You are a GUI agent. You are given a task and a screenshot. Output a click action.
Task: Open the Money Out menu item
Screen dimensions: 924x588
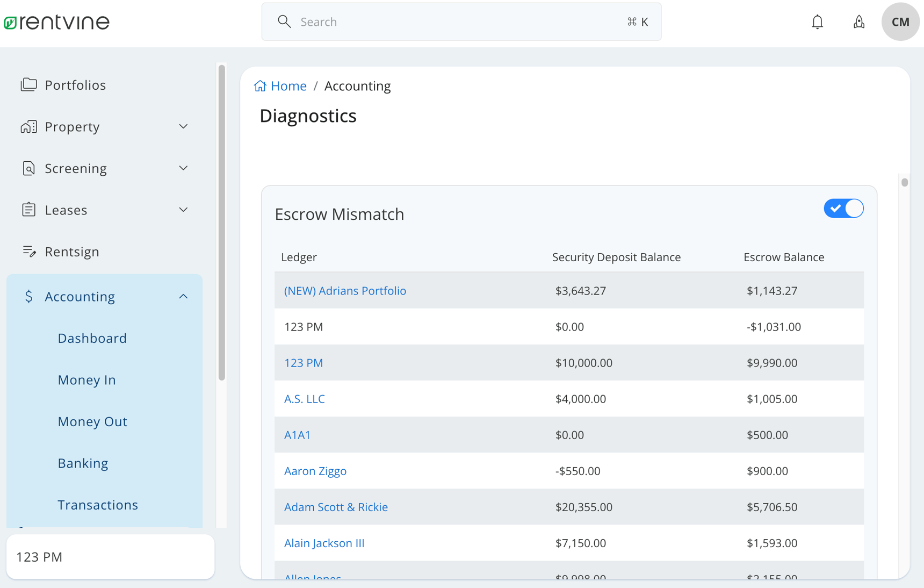tap(92, 421)
